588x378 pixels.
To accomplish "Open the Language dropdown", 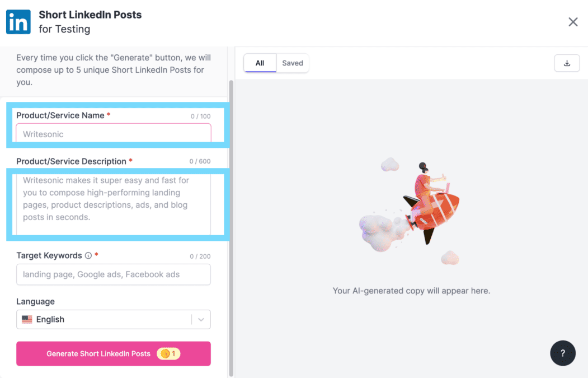I will (113, 319).
